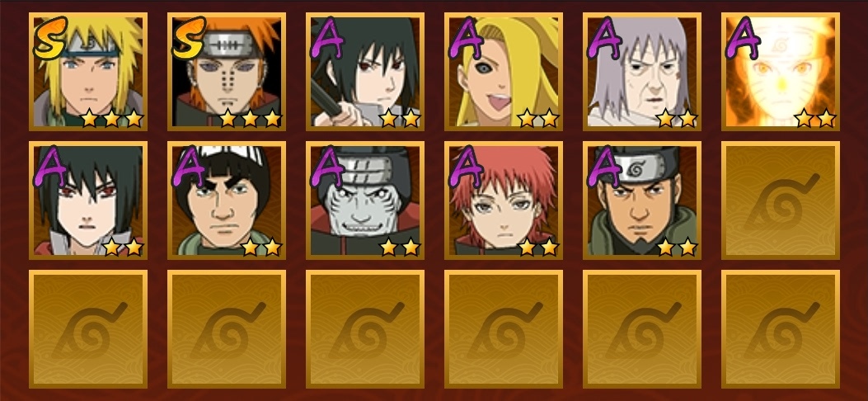Click the first empty slot in bottom row
The width and height of the screenshot is (868, 401).
(88, 329)
